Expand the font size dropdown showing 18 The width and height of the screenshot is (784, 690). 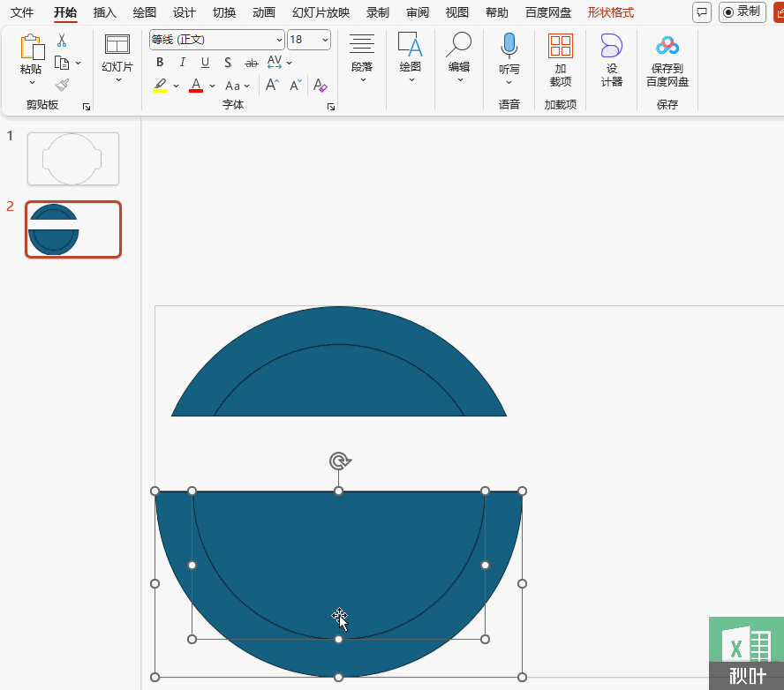point(325,40)
